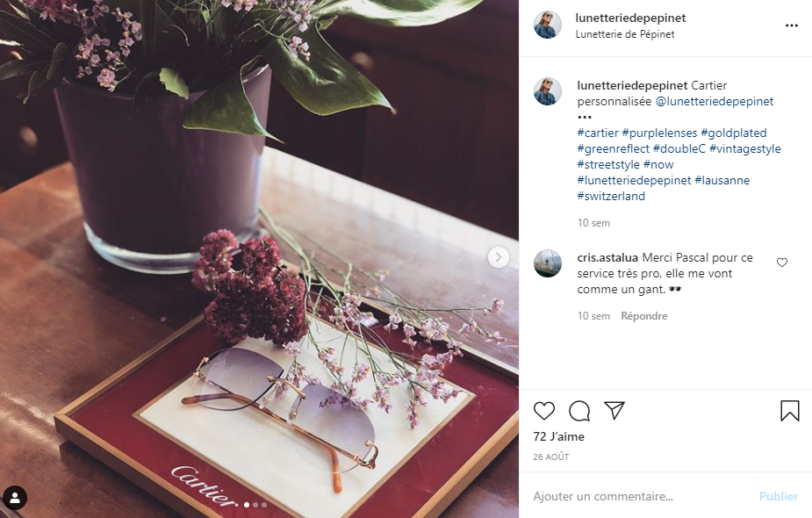Open the comment speech bubble icon
This screenshot has height=518, width=812.
point(579,411)
